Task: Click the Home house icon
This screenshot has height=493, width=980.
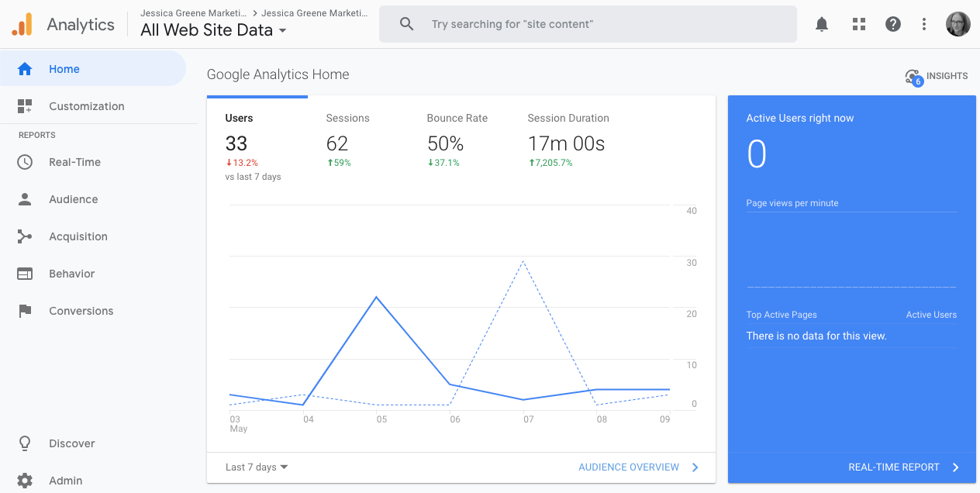Action: 25,69
